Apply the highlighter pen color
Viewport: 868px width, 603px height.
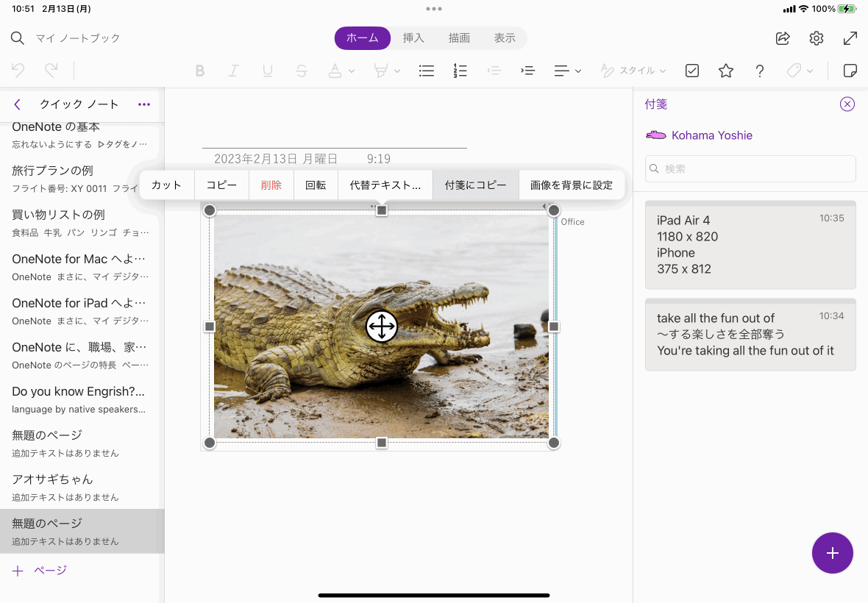coord(381,71)
